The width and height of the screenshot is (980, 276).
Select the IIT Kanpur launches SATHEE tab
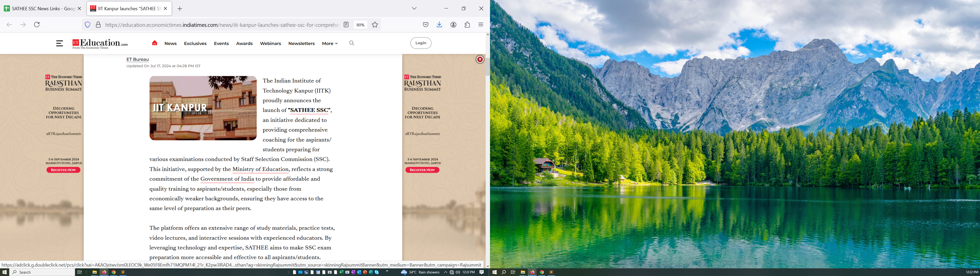click(129, 8)
